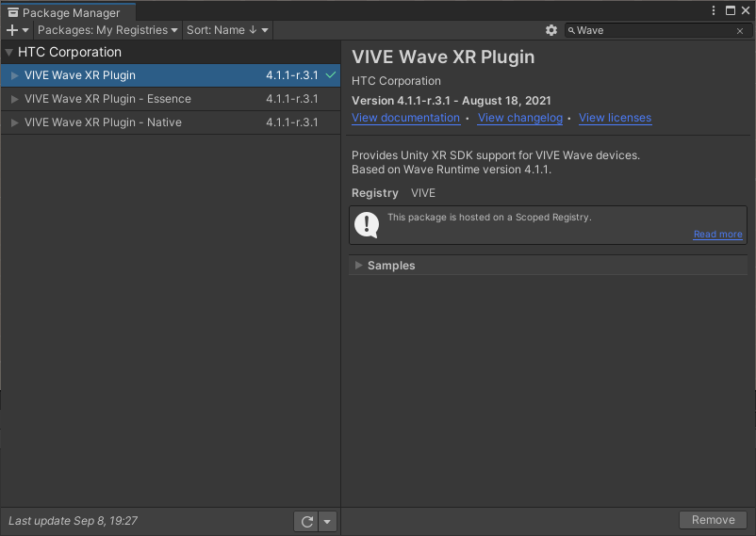Open the Sort: Name dropdown
The height and width of the screenshot is (536, 756).
point(227,30)
